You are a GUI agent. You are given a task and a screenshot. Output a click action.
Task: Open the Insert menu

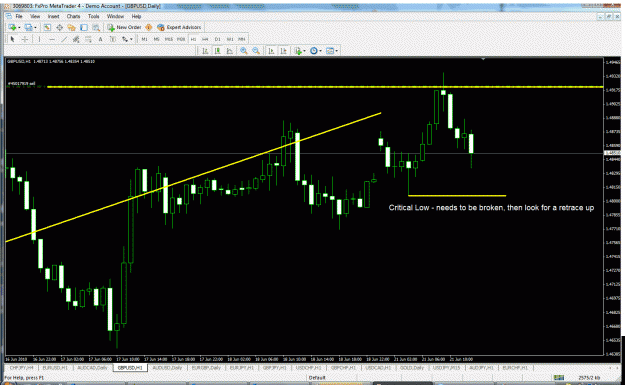tap(53, 16)
